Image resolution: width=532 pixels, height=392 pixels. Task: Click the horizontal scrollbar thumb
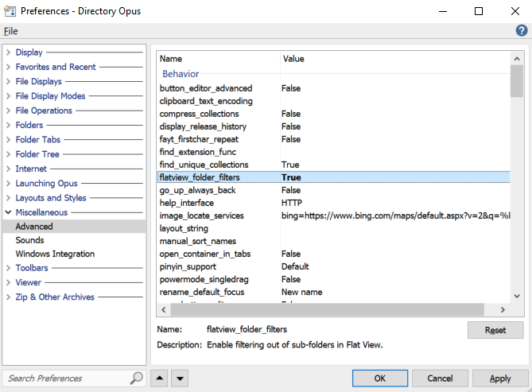click(x=327, y=309)
